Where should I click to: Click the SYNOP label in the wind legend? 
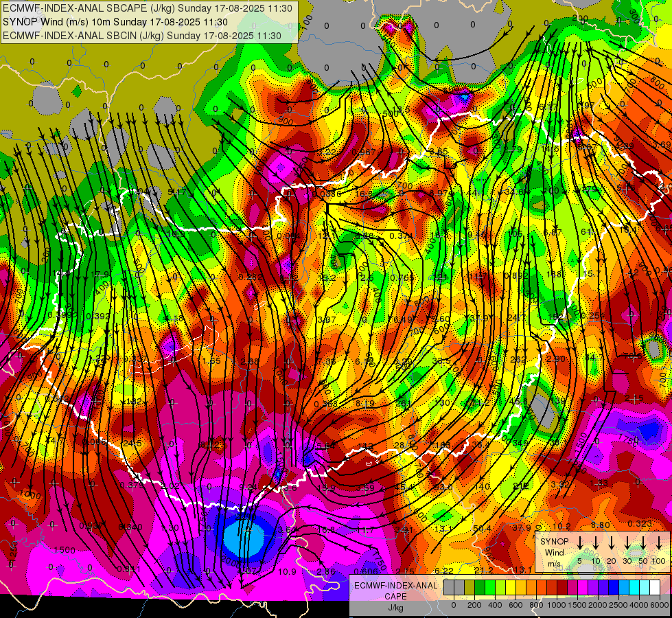[555, 542]
